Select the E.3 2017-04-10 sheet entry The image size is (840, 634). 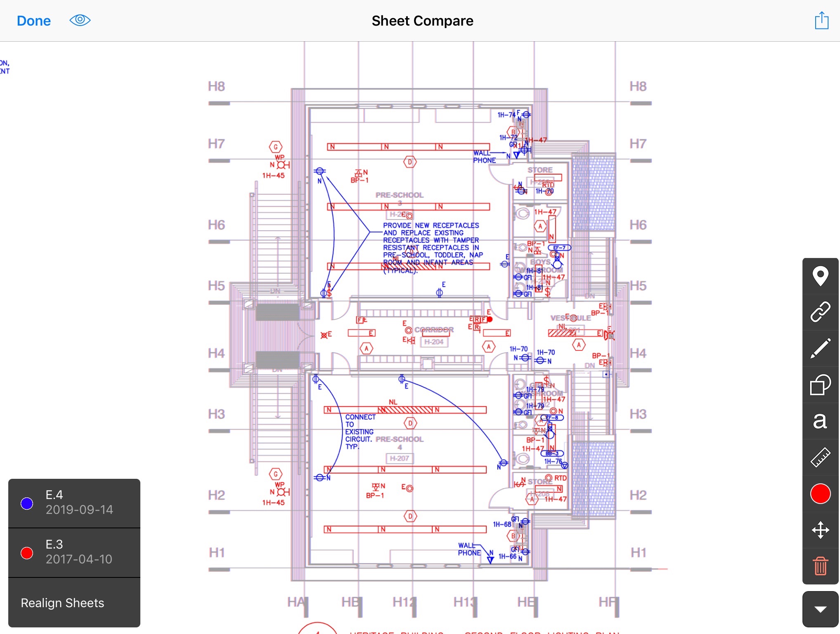click(x=79, y=552)
